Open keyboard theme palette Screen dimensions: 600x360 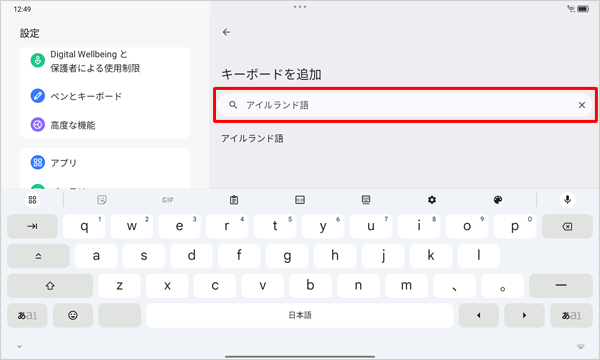pos(497,200)
